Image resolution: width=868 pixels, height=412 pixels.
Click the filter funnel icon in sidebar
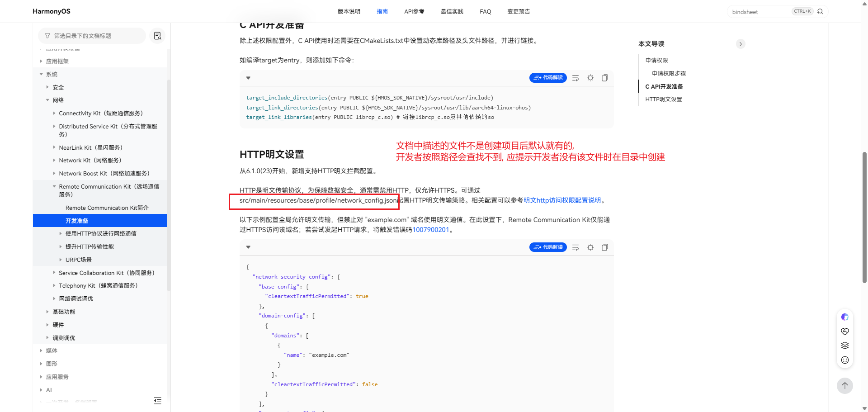click(x=47, y=36)
